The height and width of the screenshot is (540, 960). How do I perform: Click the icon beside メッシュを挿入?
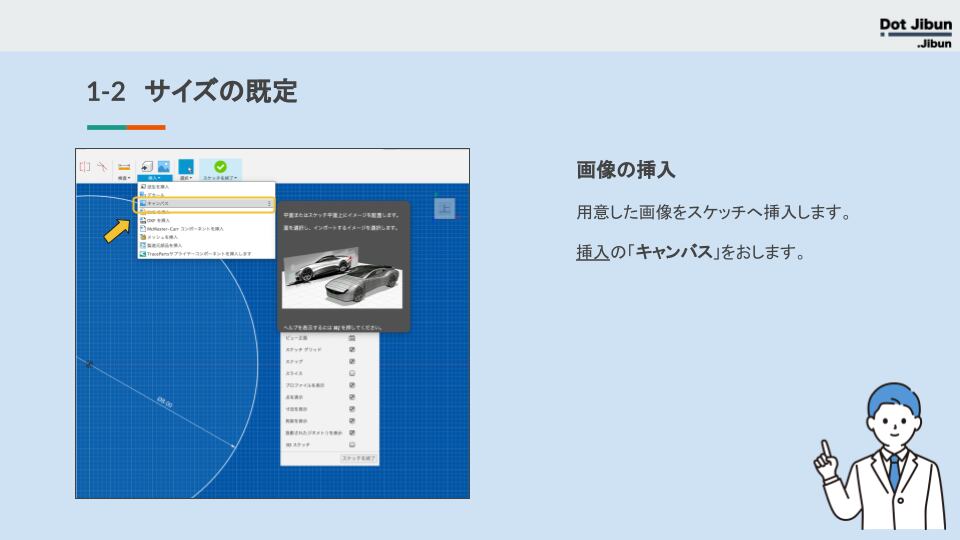click(x=143, y=237)
